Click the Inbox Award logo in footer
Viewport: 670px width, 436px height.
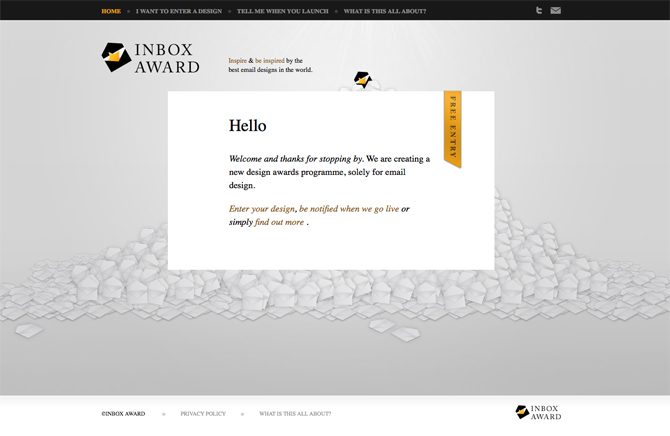537,412
